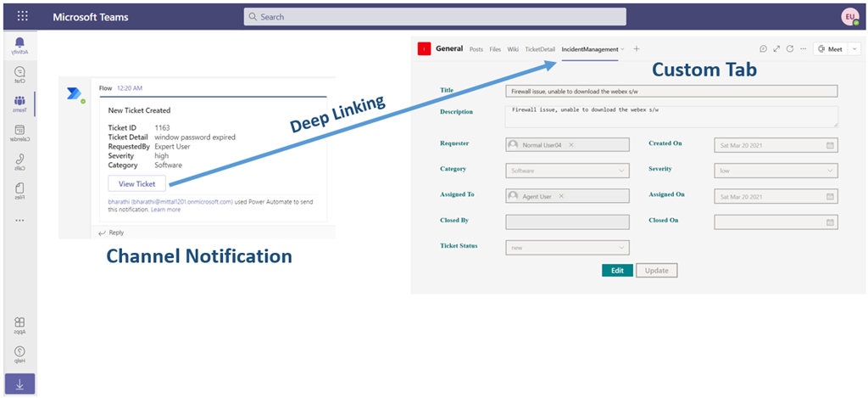Remove Agent User from Assigned To
868x398 pixels.
[x=561, y=196]
